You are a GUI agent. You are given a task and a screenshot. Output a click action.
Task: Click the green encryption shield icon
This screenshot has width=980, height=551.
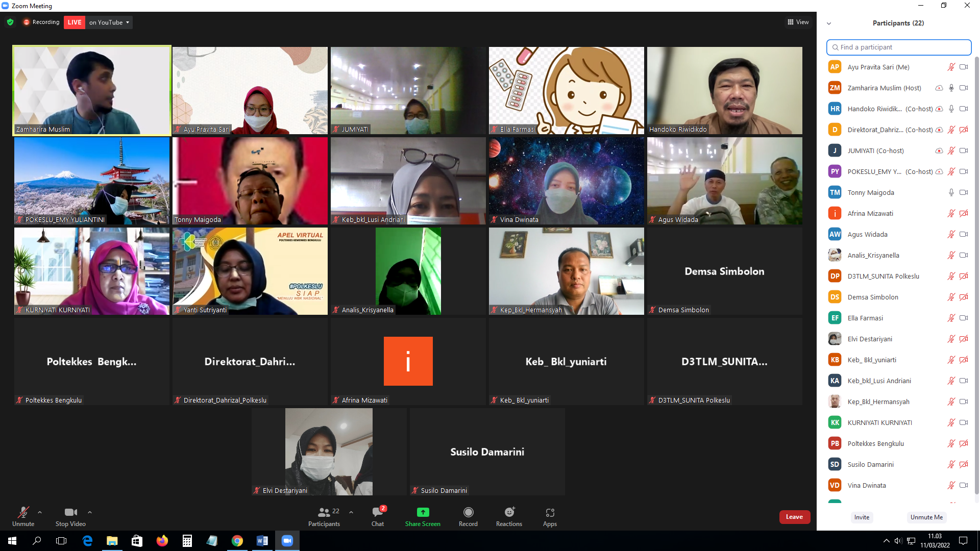click(x=10, y=22)
